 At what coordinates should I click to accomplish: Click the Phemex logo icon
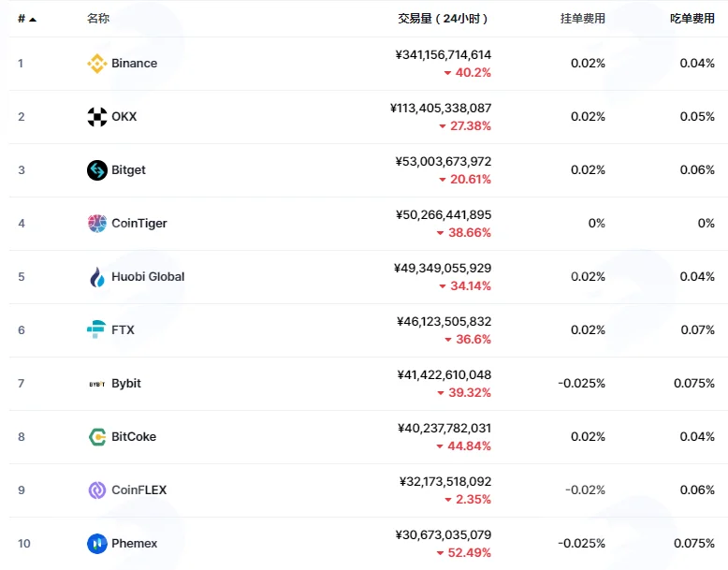[97, 544]
